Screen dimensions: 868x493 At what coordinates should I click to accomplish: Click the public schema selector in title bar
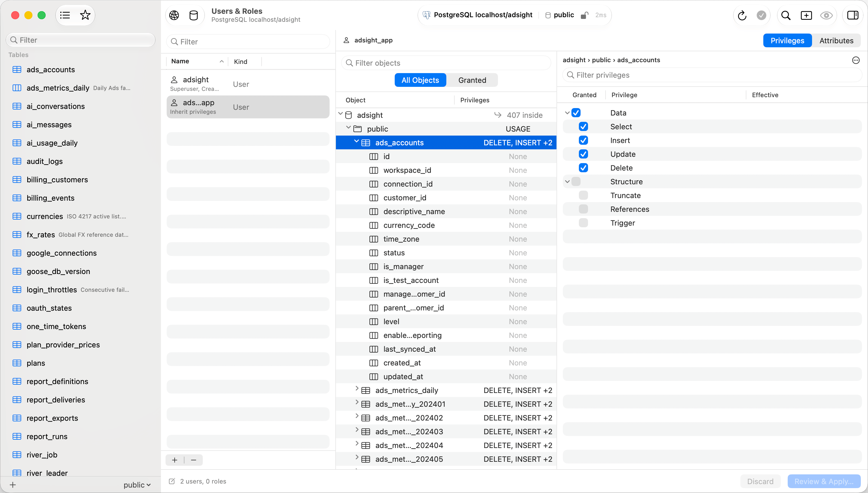(560, 15)
